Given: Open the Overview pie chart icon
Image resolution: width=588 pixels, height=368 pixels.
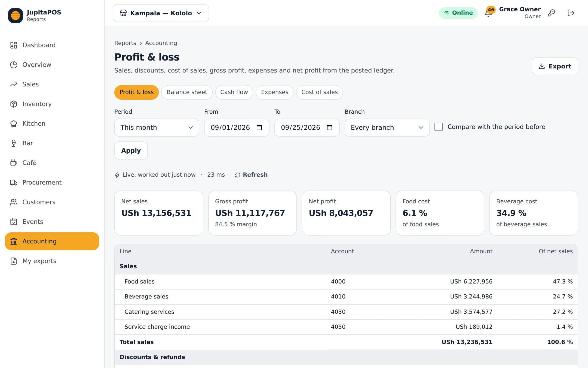Looking at the screenshot, I should click(x=14, y=65).
